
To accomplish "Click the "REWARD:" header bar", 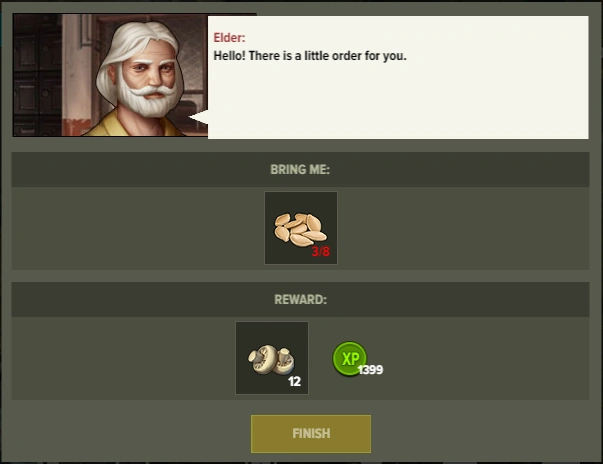I will point(300,299).
